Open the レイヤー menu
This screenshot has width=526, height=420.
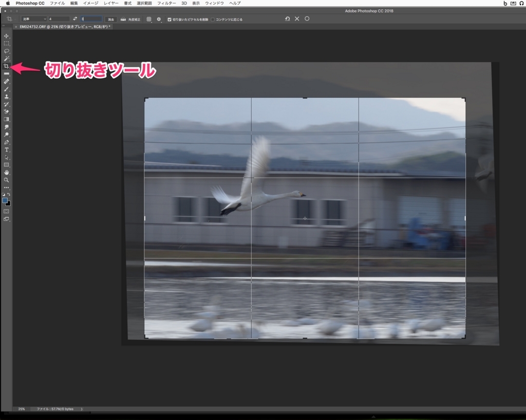coord(111,3)
